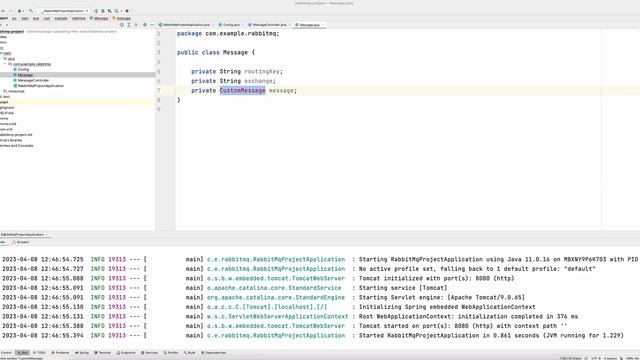Click the package com.example.rabbitmq line
The width and height of the screenshot is (640, 360).
click(x=228, y=33)
